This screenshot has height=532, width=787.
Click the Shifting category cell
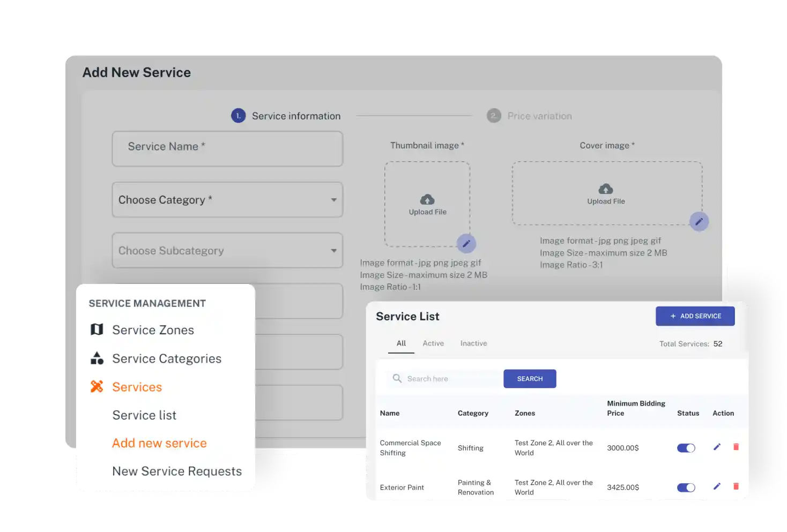point(471,448)
